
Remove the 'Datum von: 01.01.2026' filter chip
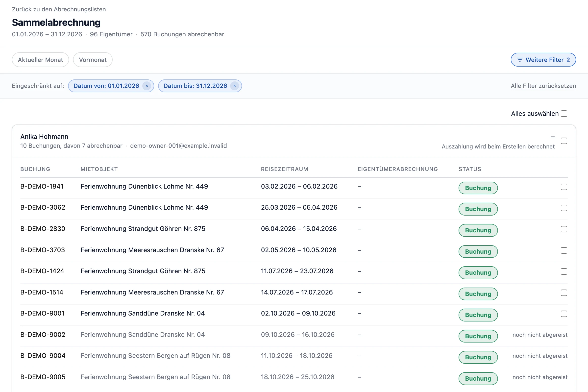tap(147, 86)
